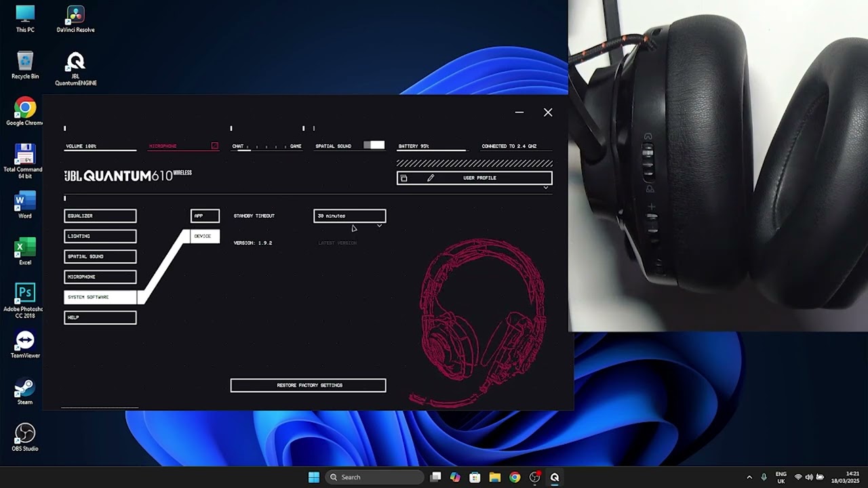Select the Device tab

point(205,237)
